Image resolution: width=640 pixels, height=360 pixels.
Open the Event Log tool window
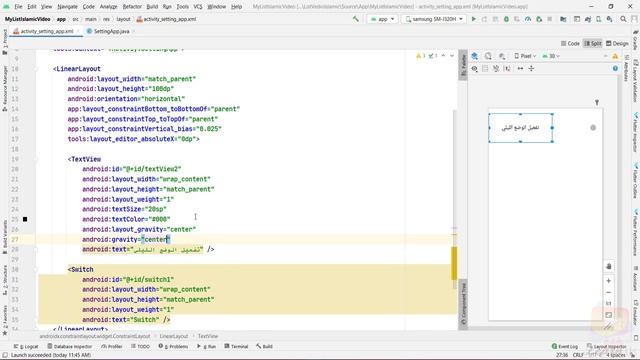click(564, 347)
